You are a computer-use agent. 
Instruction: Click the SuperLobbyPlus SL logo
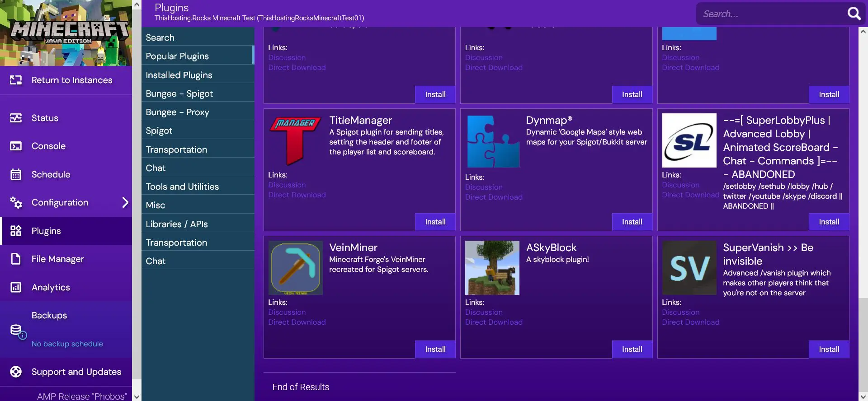point(689,140)
